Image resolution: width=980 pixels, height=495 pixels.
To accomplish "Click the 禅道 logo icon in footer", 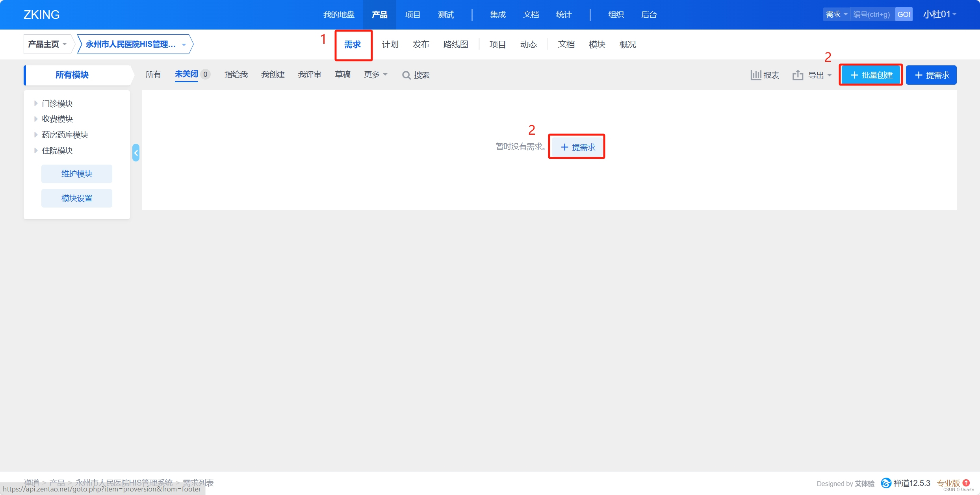I will point(886,483).
